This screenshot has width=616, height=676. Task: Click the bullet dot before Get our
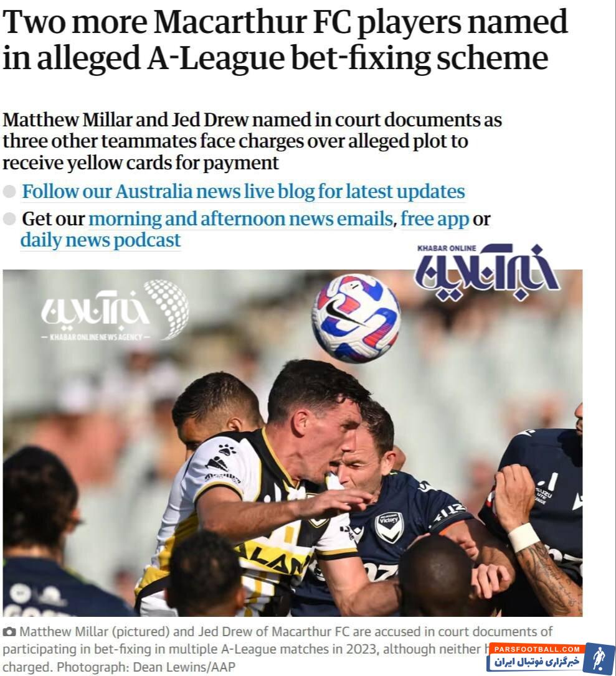click(x=9, y=219)
